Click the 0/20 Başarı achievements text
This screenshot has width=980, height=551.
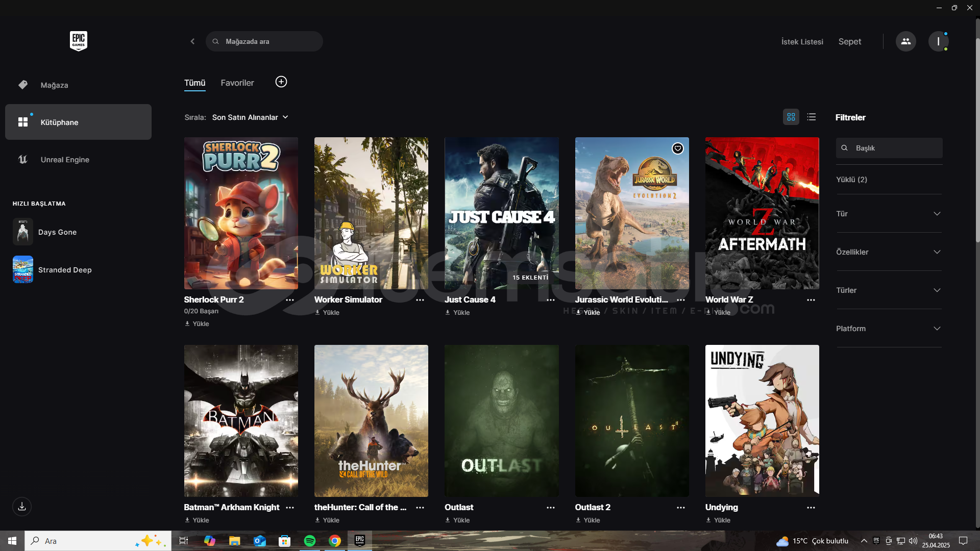click(201, 311)
